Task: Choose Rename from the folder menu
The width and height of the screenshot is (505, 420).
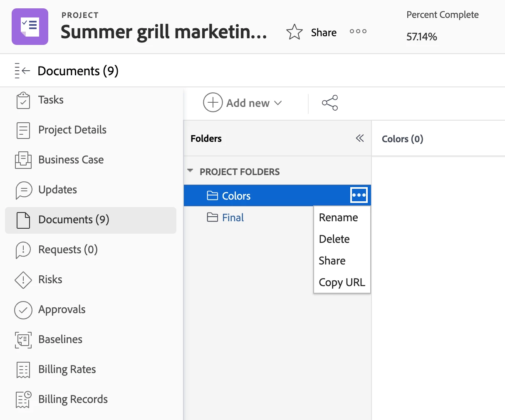Action: tap(338, 217)
